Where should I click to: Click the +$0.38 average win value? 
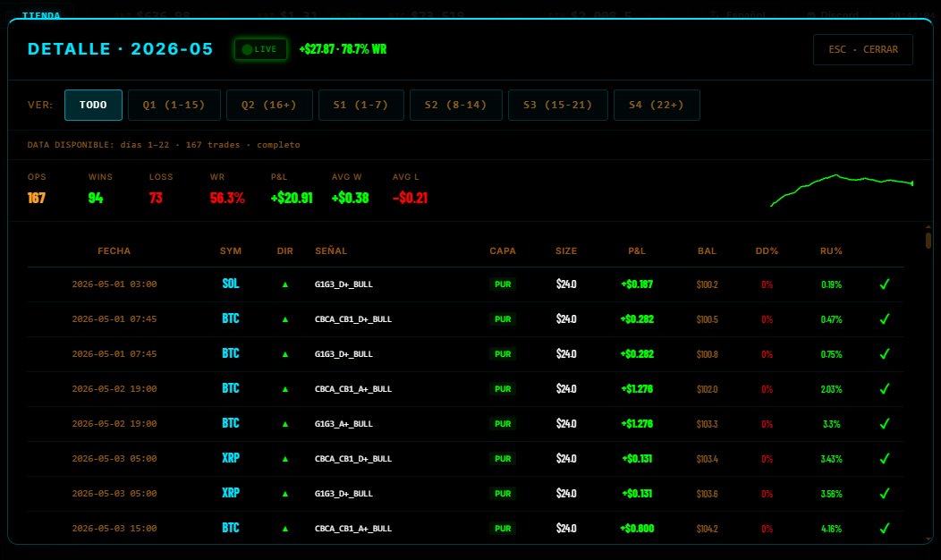[x=351, y=198]
